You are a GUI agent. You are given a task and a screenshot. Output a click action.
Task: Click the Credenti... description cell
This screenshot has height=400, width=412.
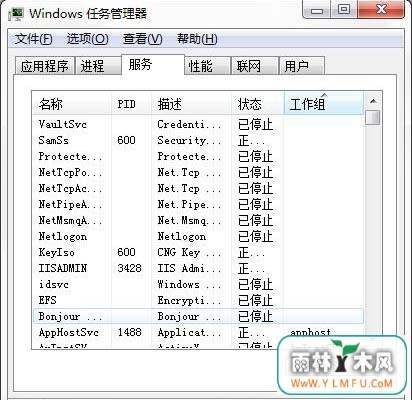(x=189, y=124)
